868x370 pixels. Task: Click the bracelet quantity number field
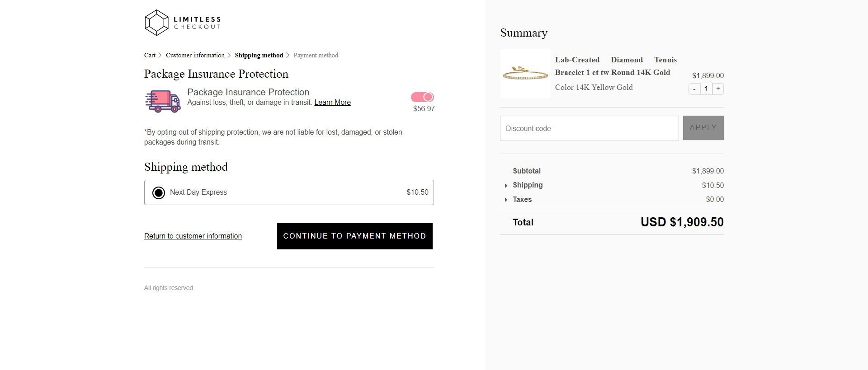706,89
